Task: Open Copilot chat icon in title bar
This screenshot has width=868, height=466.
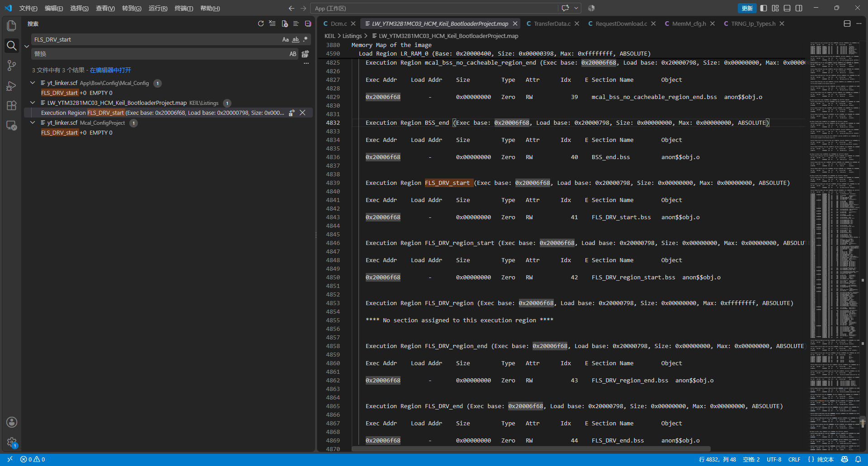Action: tap(565, 8)
